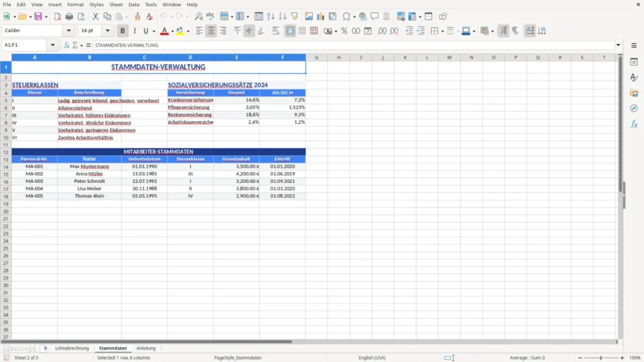644x362 pixels.
Task: Open the Format menu
Action: tap(75, 4)
